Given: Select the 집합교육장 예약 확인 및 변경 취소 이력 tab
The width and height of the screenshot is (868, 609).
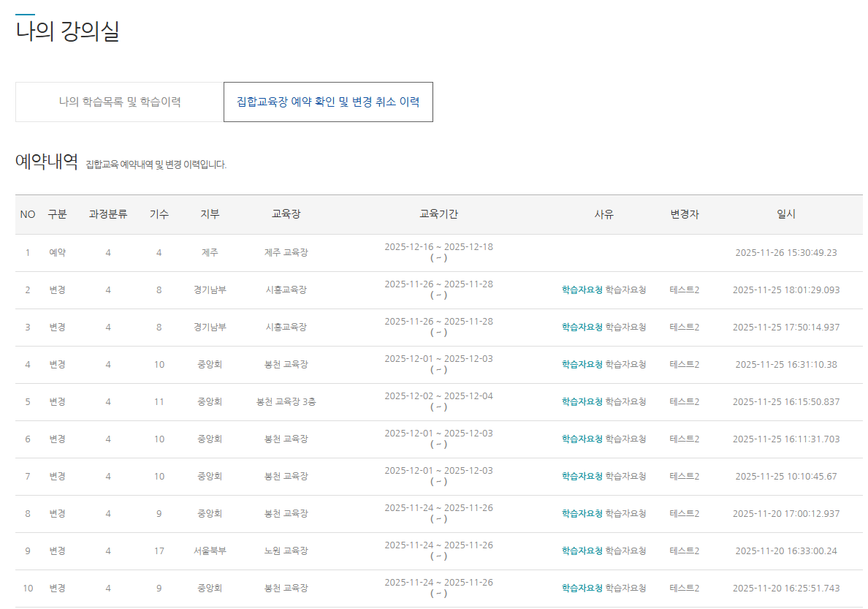Looking at the screenshot, I should 328,102.
